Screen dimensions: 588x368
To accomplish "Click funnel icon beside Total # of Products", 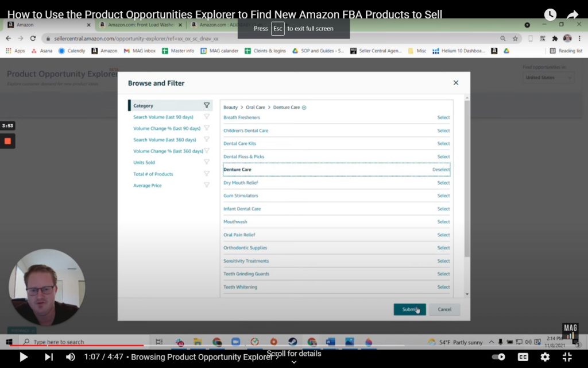I will (207, 174).
